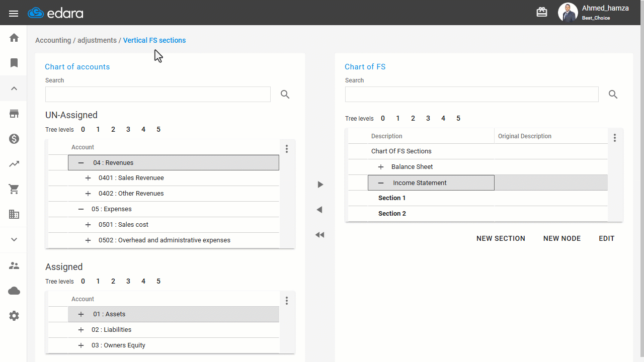Open the trending chart icon in sidebar
This screenshot has width=644, height=362.
pos(14,164)
